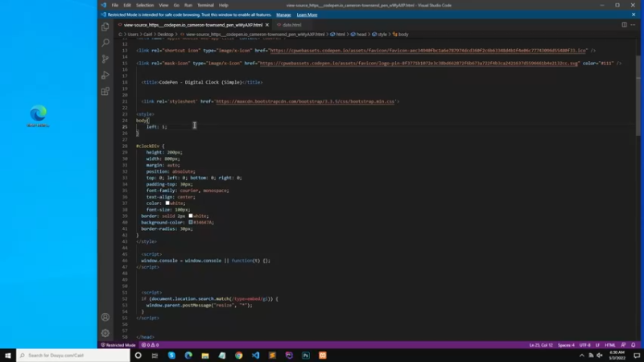Open the Source Control view
Image resolution: width=644 pixels, height=362 pixels.
(105, 59)
